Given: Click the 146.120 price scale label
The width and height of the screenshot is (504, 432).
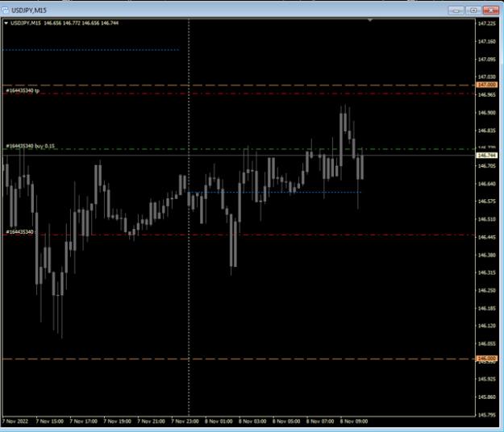Looking at the screenshot, I should tap(486, 326).
